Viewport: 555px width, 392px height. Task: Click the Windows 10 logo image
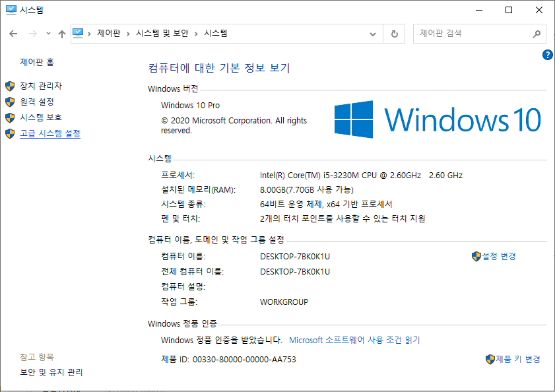(438, 119)
